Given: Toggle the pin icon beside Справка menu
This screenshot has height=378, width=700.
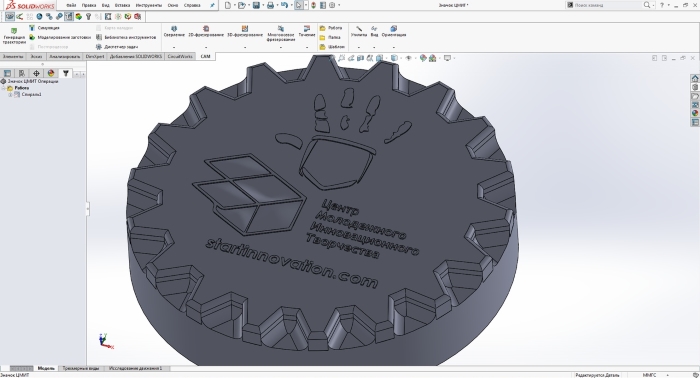Looking at the screenshot, I should pos(212,5).
